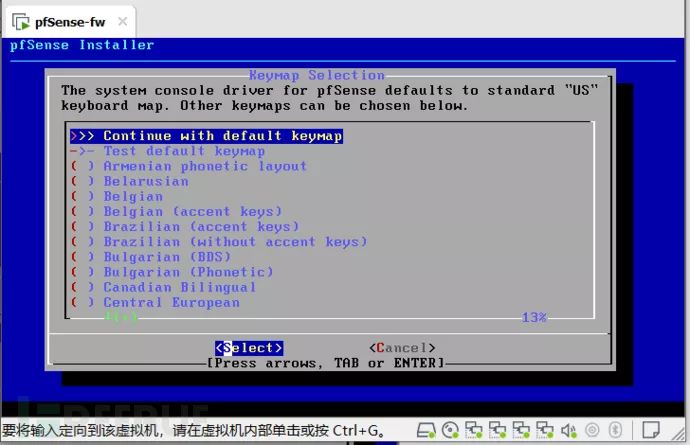Highlight Continue with default keymap entry
Image resolution: width=690 pixels, height=445 pixels.
(206, 136)
